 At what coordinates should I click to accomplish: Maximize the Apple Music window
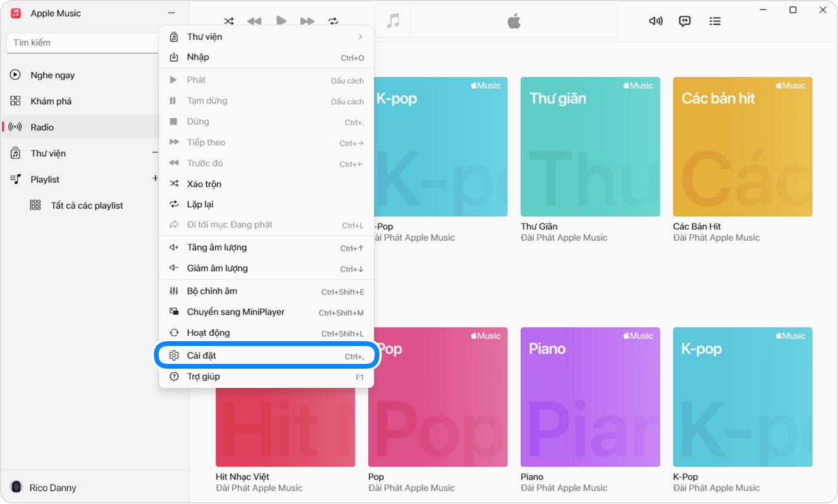(x=793, y=10)
